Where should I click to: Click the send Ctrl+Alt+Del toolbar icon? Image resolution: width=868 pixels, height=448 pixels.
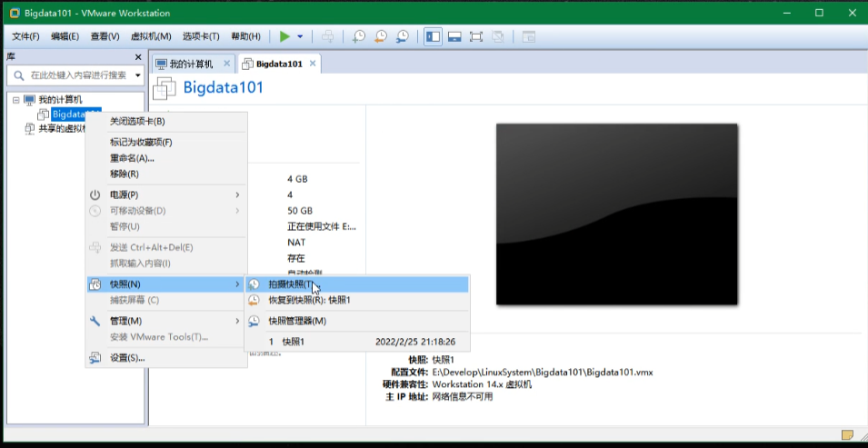click(328, 36)
